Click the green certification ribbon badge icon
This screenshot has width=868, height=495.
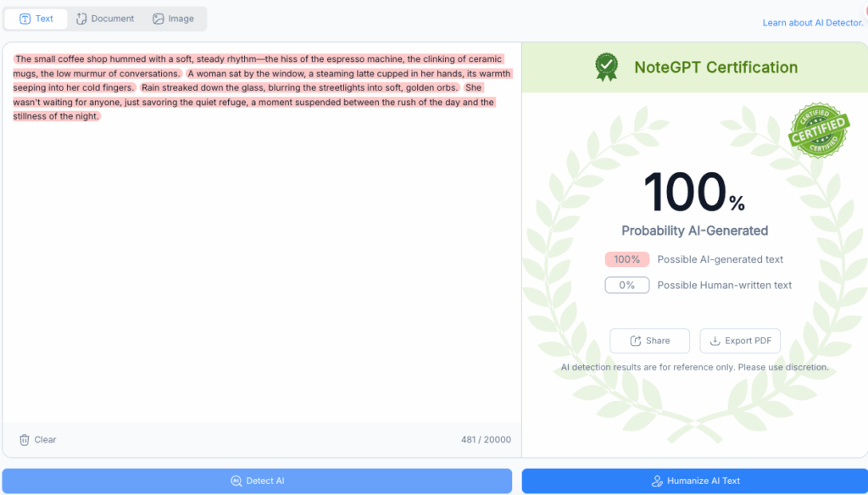pyautogui.click(x=607, y=67)
